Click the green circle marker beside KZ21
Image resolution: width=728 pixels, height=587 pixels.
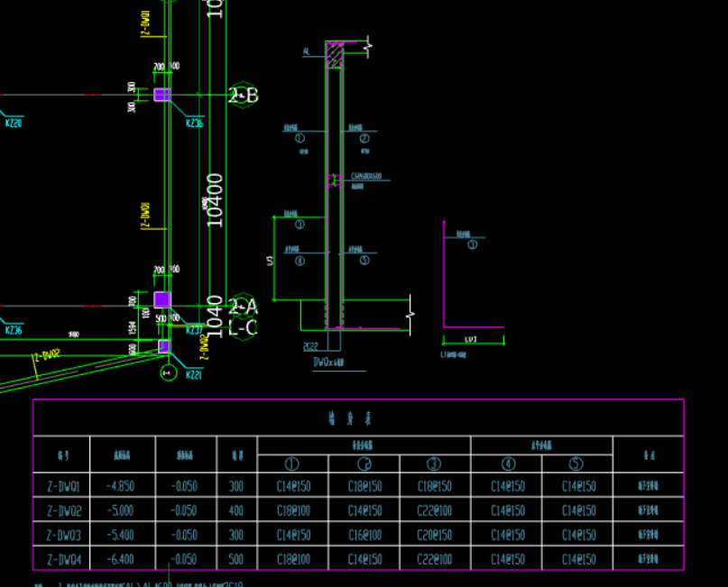coord(168,372)
